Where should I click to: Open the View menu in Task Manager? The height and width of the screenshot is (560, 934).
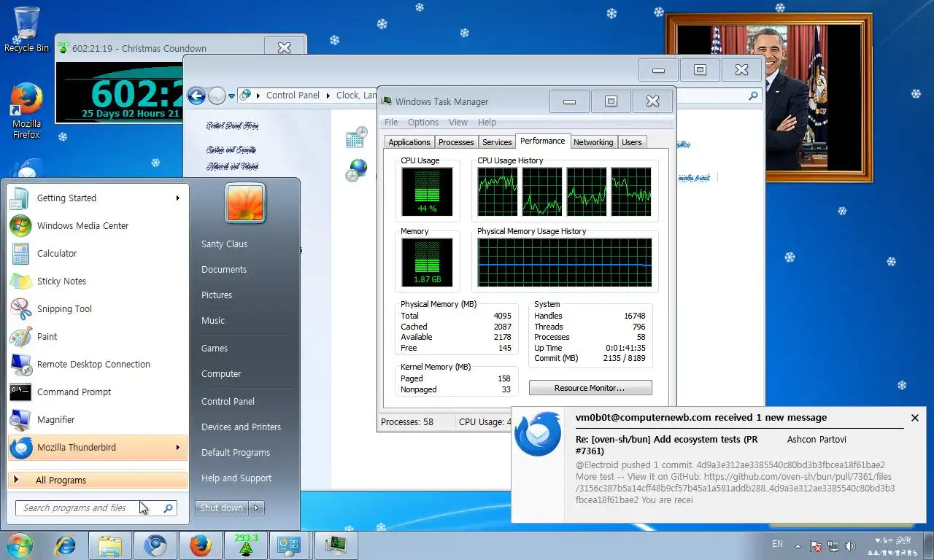[458, 122]
